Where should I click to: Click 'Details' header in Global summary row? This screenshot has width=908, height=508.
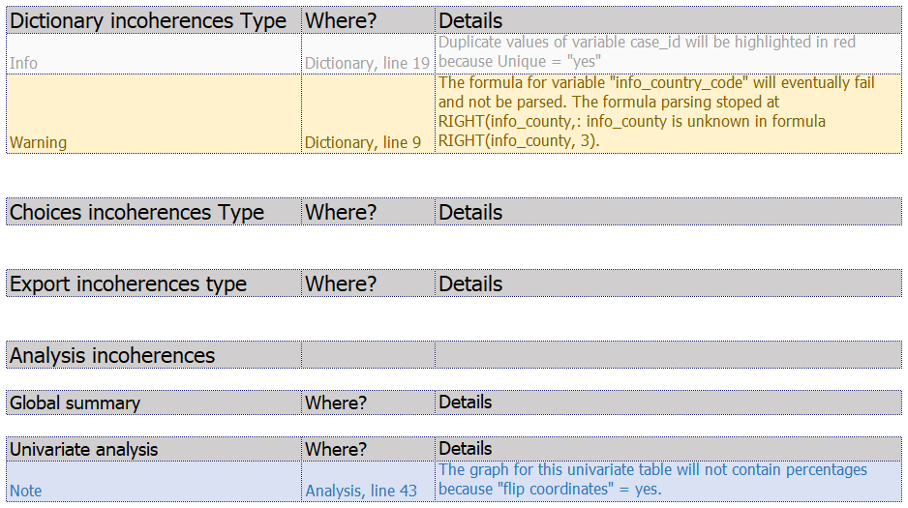tap(668, 403)
